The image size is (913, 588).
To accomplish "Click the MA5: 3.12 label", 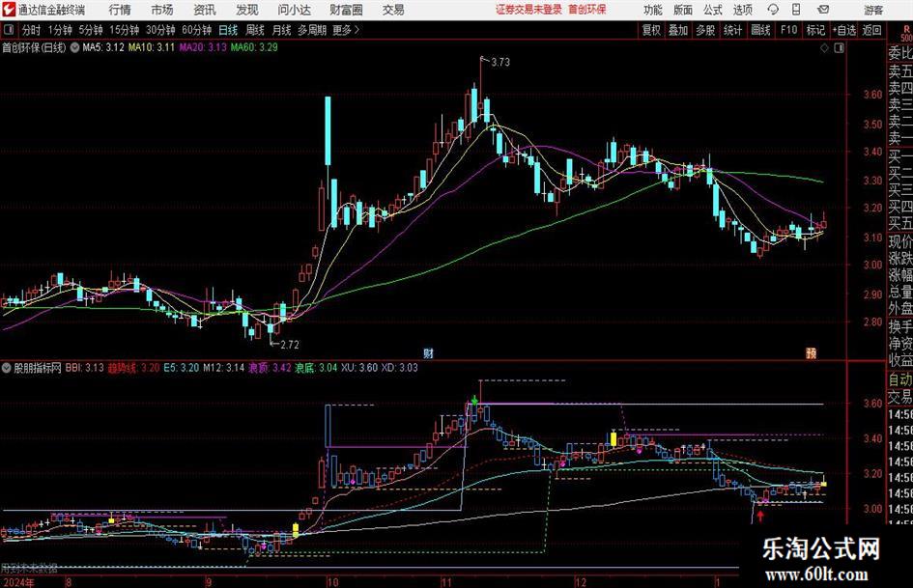I will coord(103,47).
